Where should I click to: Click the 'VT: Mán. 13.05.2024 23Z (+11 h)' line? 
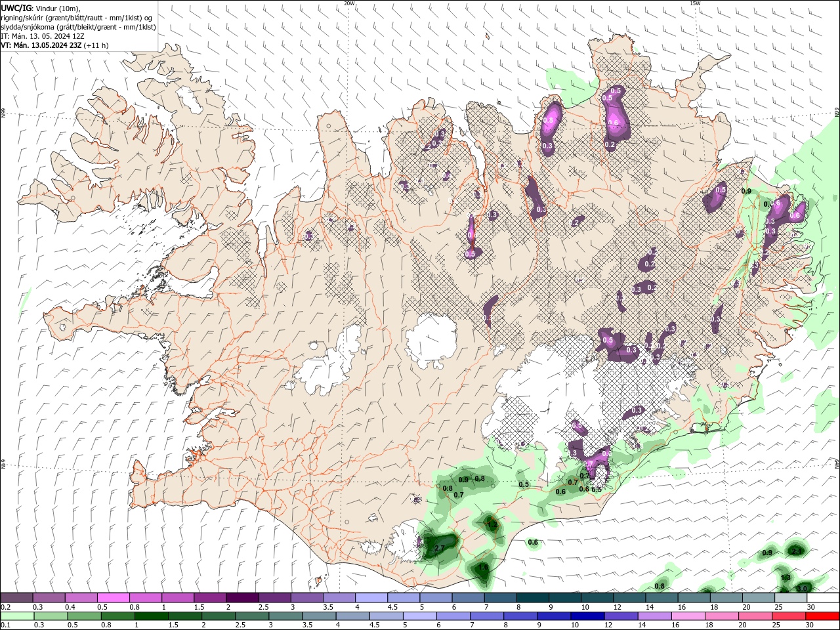pos(55,45)
